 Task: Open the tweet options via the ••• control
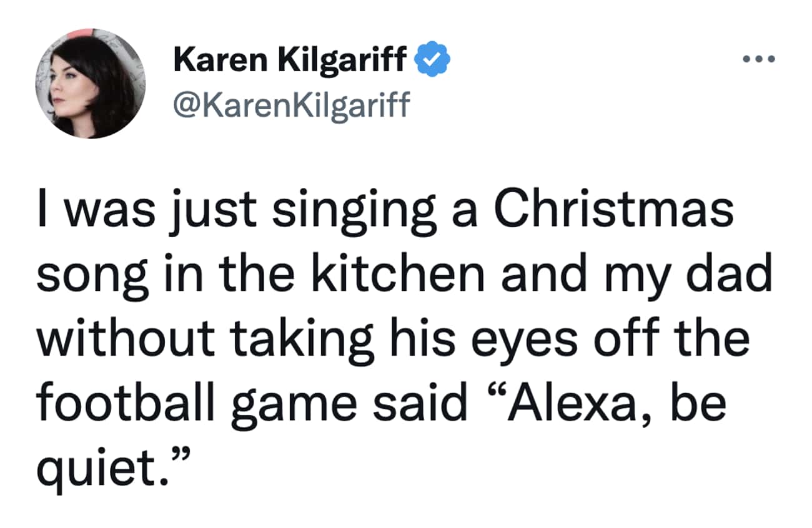click(x=758, y=59)
